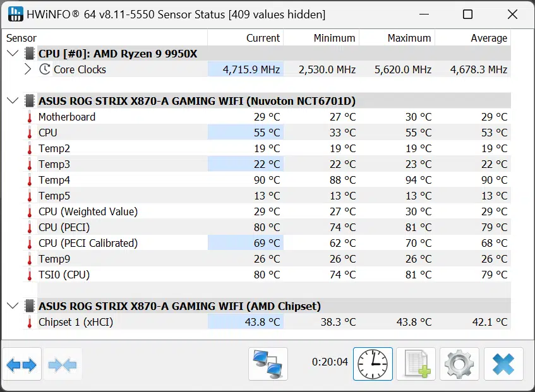Select the Temp9 sensor label
The height and width of the screenshot is (392, 535).
[x=54, y=259]
